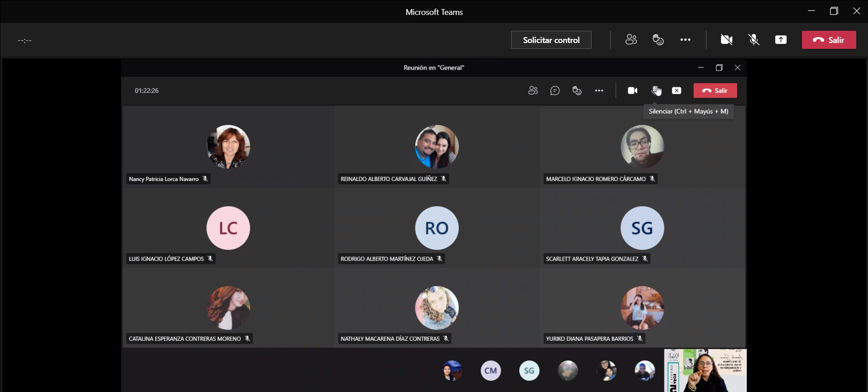Open More options ellipsis in shared window

pos(599,91)
